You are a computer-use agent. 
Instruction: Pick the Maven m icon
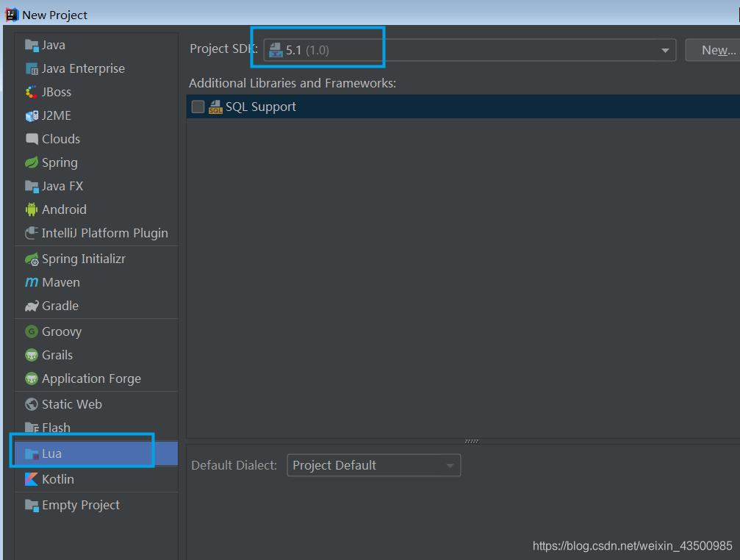32,282
